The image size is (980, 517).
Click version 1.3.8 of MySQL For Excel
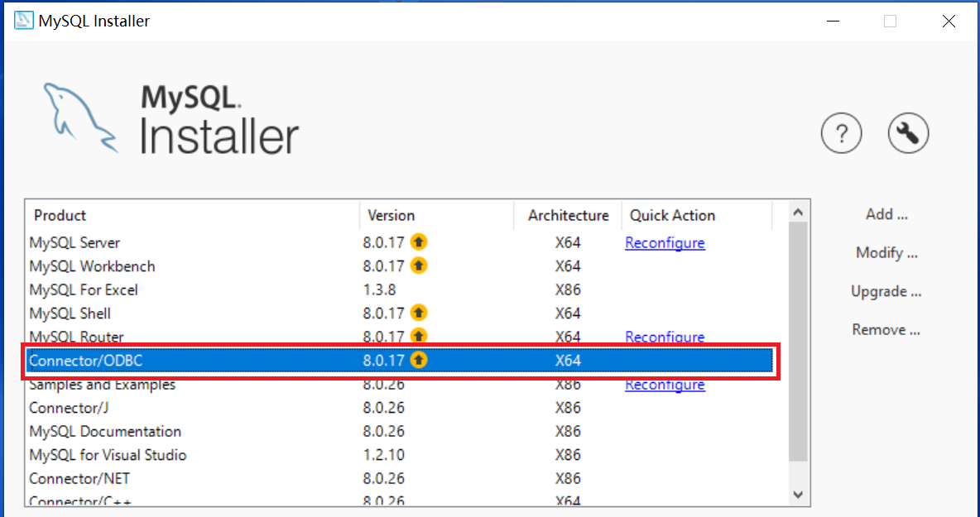[379, 290]
